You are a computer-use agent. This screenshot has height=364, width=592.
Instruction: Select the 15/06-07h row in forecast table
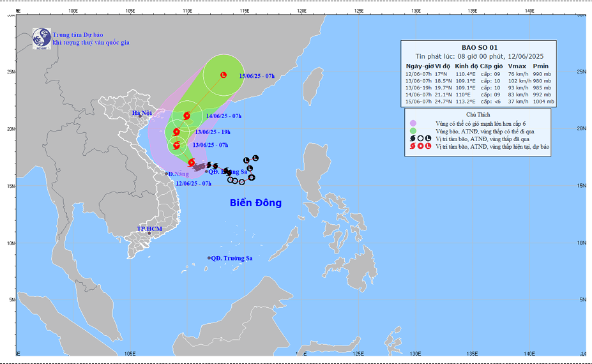point(479,102)
